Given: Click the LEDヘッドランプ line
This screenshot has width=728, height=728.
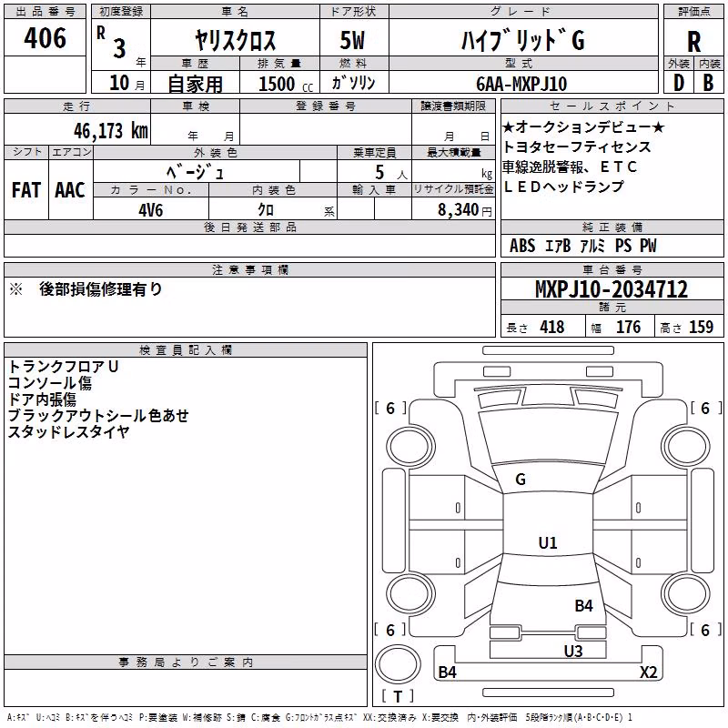Looking at the screenshot, I should click(x=563, y=187).
